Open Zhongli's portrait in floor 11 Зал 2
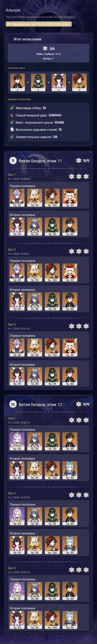 click(70, 301)
